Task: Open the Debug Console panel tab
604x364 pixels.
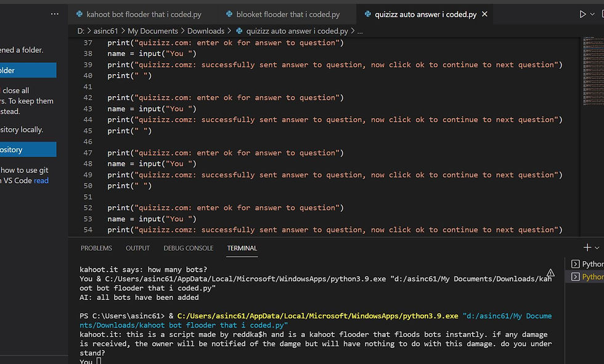Action: click(189, 248)
